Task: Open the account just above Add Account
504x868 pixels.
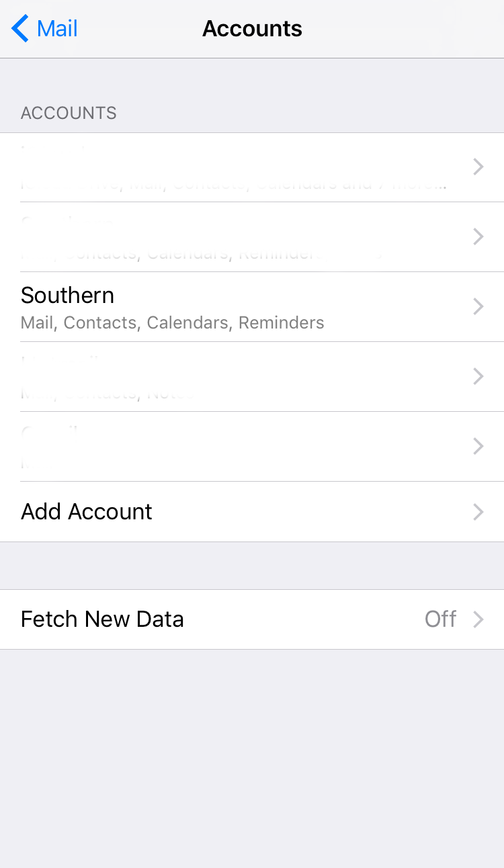Action: (x=202, y=446)
